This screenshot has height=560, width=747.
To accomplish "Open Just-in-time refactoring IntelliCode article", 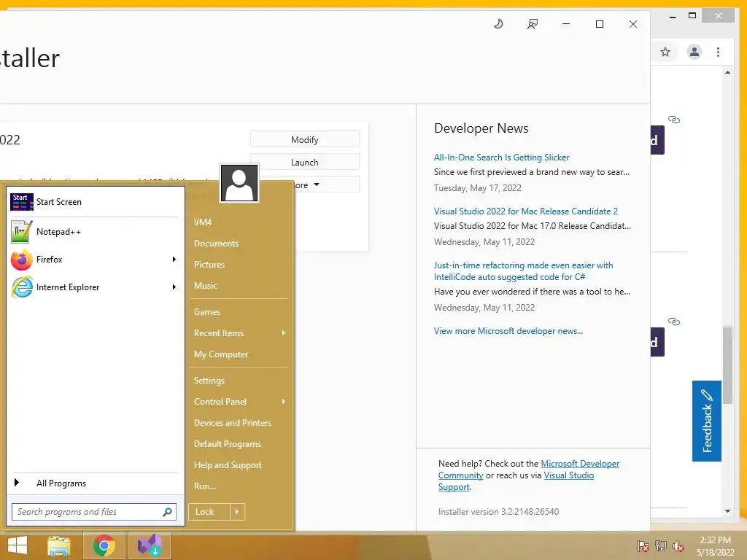I will 523,271.
